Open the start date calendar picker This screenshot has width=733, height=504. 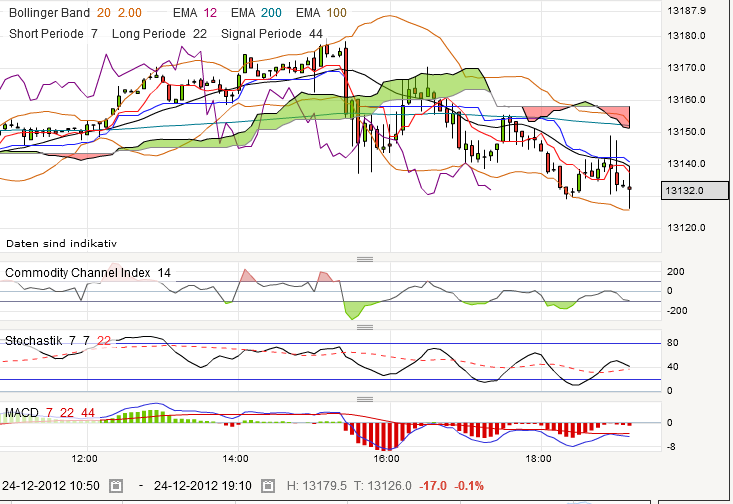(116, 486)
